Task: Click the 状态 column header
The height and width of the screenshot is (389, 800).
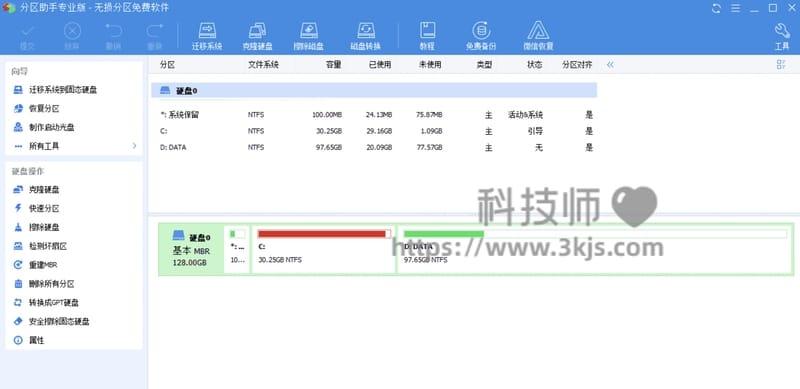Action: [x=535, y=65]
